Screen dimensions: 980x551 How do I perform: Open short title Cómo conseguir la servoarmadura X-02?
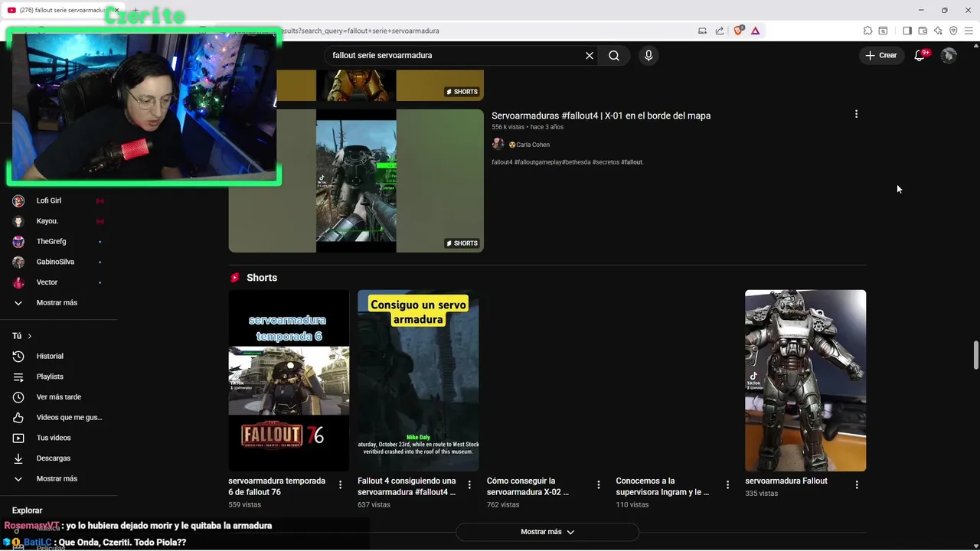pos(528,487)
